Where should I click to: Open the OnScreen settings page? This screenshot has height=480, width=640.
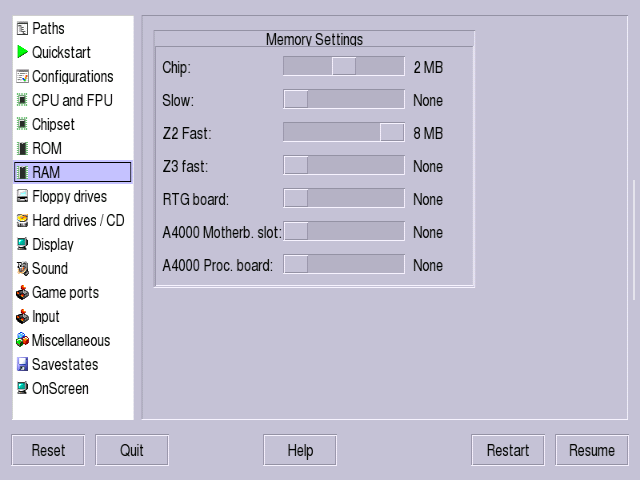tap(60, 388)
